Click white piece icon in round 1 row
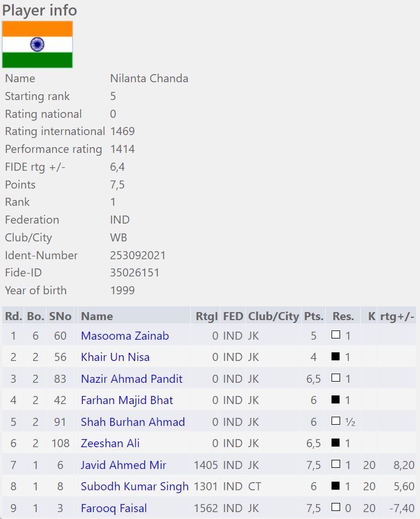420x519 pixels. [336, 335]
